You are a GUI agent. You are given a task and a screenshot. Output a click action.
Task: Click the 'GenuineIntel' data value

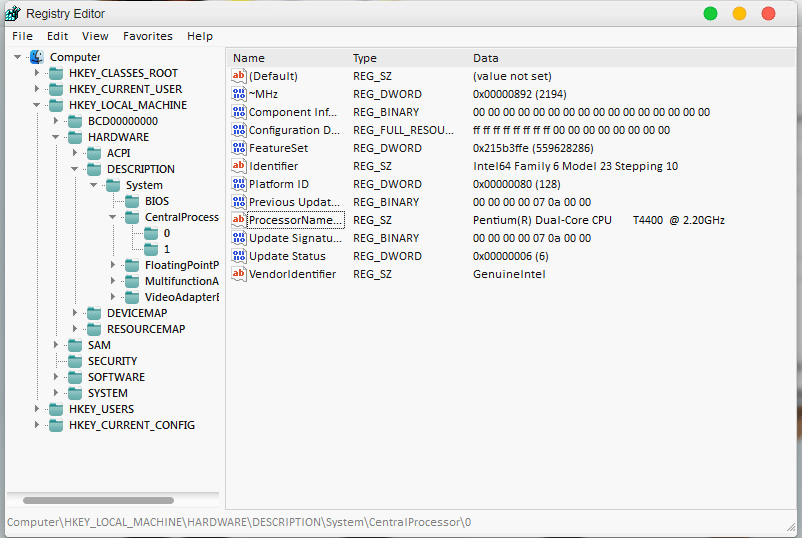coord(509,274)
